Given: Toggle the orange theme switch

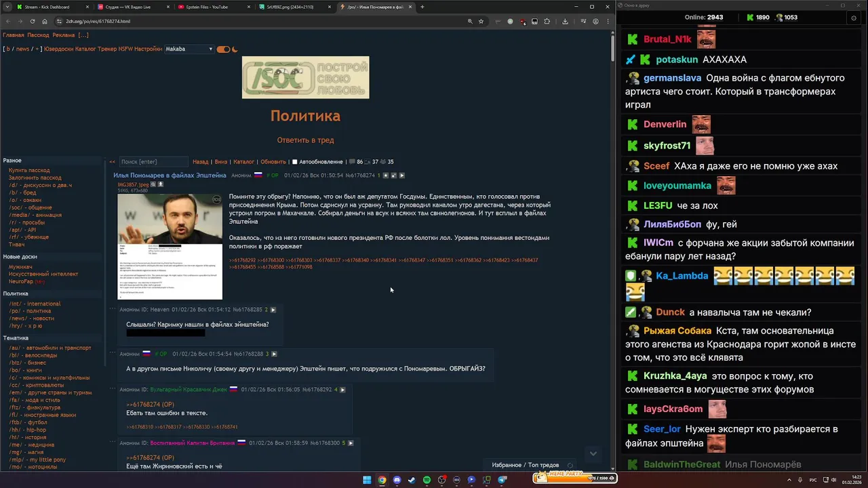Looking at the screenshot, I should [223, 49].
